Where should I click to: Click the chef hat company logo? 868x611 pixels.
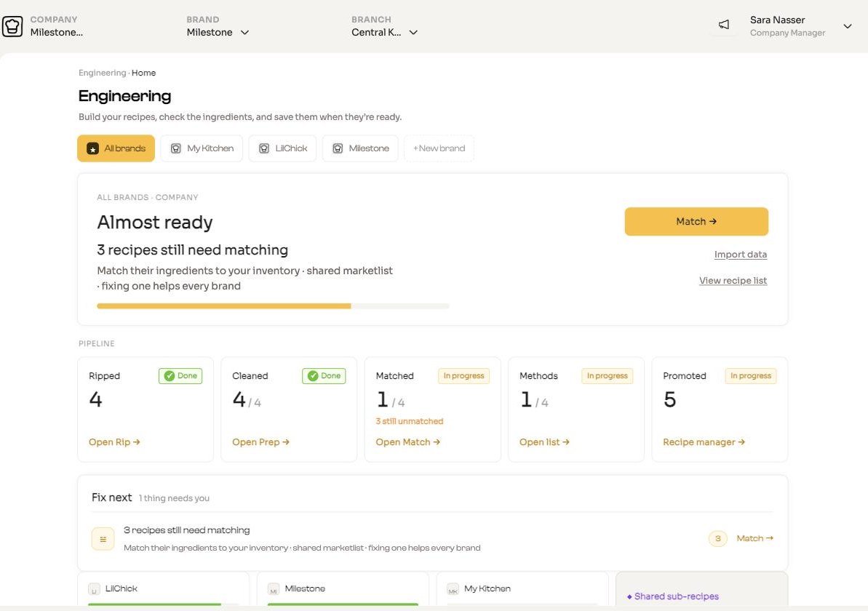[x=12, y=26]
